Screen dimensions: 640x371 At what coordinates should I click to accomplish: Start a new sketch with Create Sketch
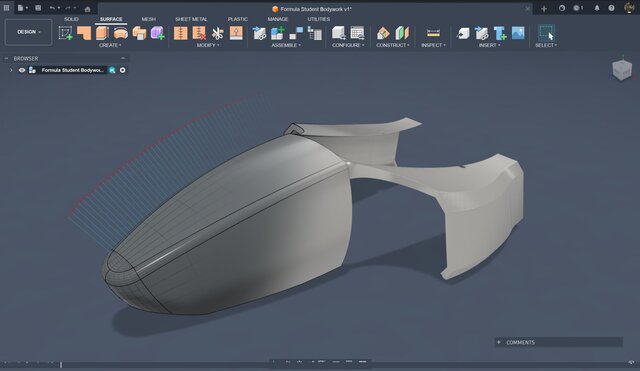click(65, 33)
